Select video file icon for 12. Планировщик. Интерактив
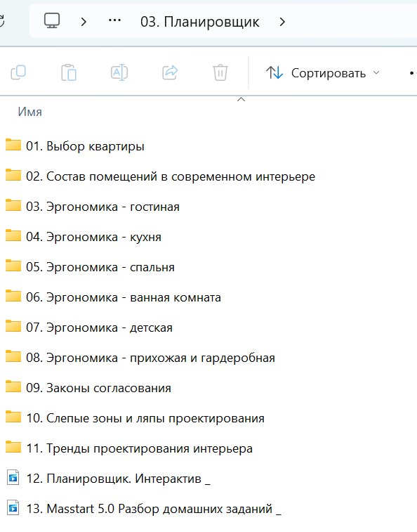 13,478
